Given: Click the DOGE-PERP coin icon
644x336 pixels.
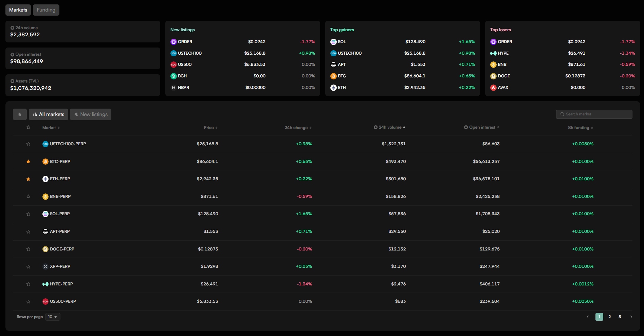Looking at the screenshot, I should (x=45, y=249).
